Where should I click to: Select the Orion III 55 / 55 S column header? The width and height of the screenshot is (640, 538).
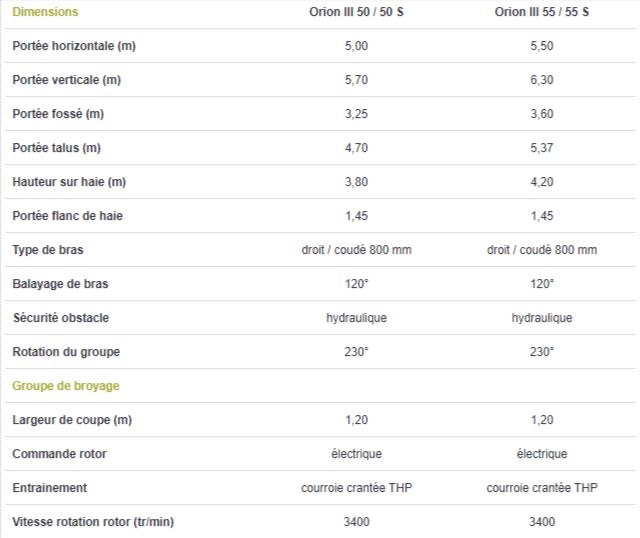[x=542, y=12]
